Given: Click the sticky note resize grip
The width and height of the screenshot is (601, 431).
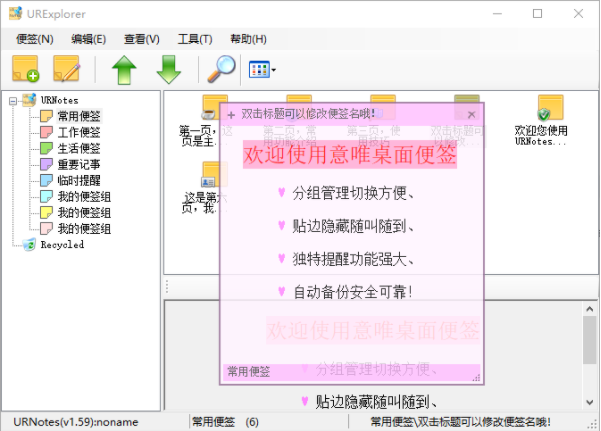Looking at the screenshot, I should [x=476, y=378].
